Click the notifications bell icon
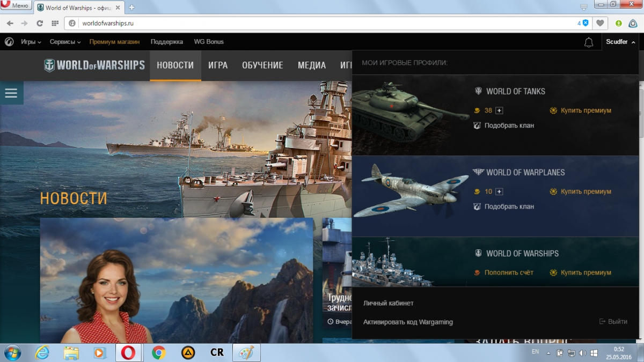This screenshot has width=644, height=362. pyautogui.click(x=589, y=42)
